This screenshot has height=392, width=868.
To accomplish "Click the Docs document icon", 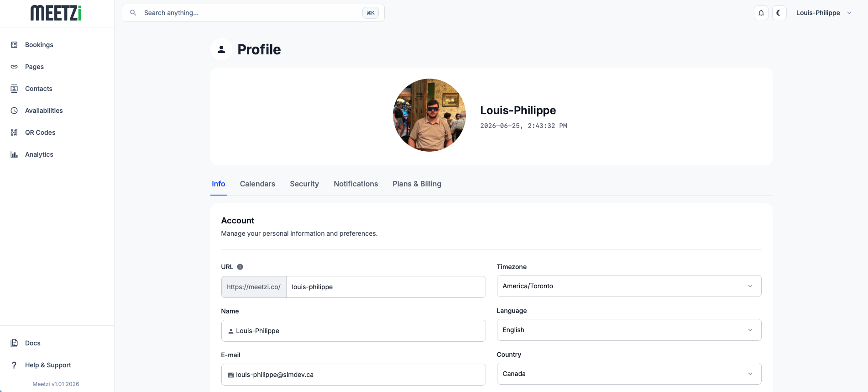I will (x=14, y=343).
